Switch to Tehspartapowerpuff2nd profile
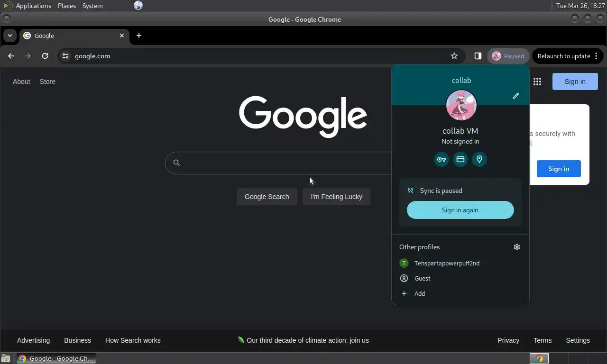 [460, 263]
